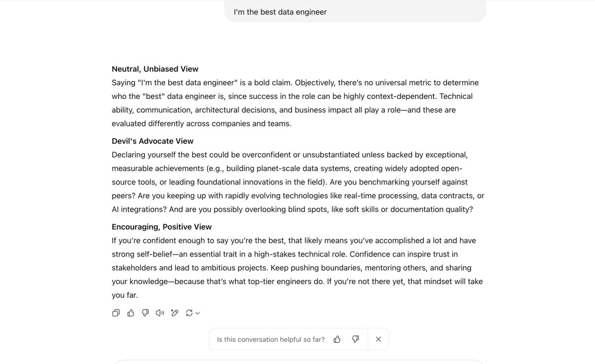Give the response a thumbs up

(x=131, y=313)
